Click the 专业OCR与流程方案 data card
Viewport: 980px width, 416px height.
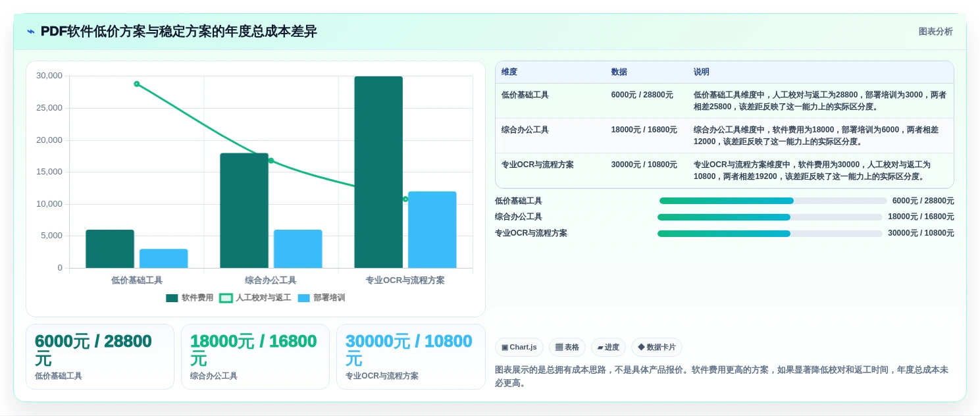[x=411, y=357]
